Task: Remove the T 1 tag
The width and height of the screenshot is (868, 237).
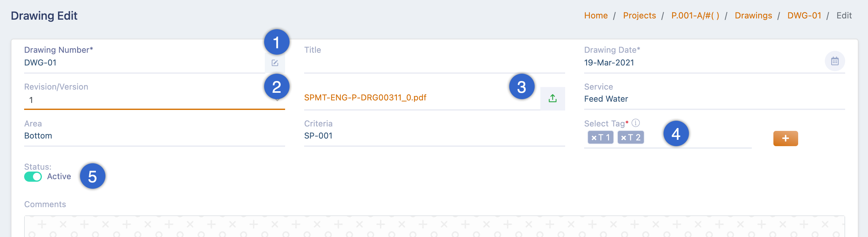Action: click(x=594, y=138)
